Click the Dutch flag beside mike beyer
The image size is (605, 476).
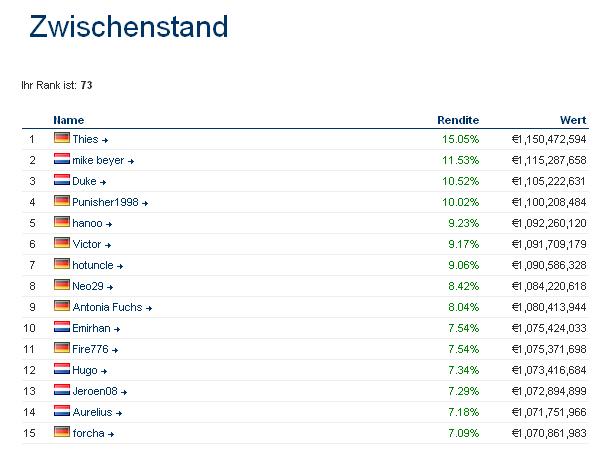tap(61, 160)
